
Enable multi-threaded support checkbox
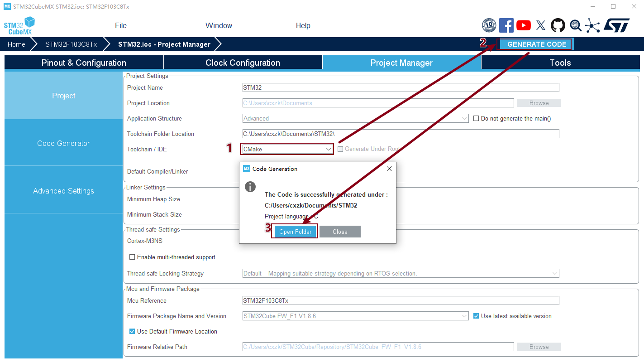coord(132,257)
